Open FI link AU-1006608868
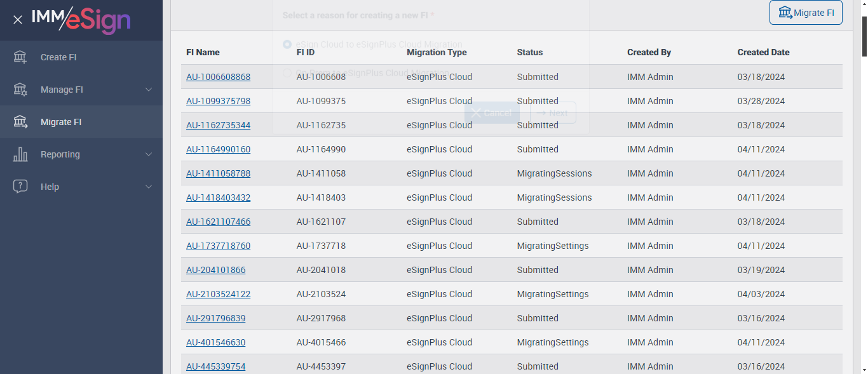 pyautogui.click(x=218, y=77)
